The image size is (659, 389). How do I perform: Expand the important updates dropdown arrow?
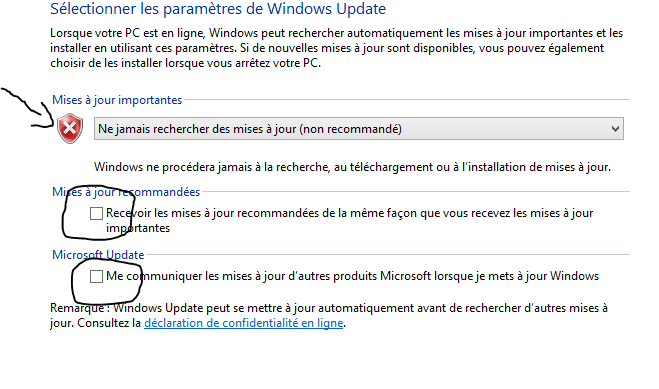pyautogui.click(x=615, y=129)
